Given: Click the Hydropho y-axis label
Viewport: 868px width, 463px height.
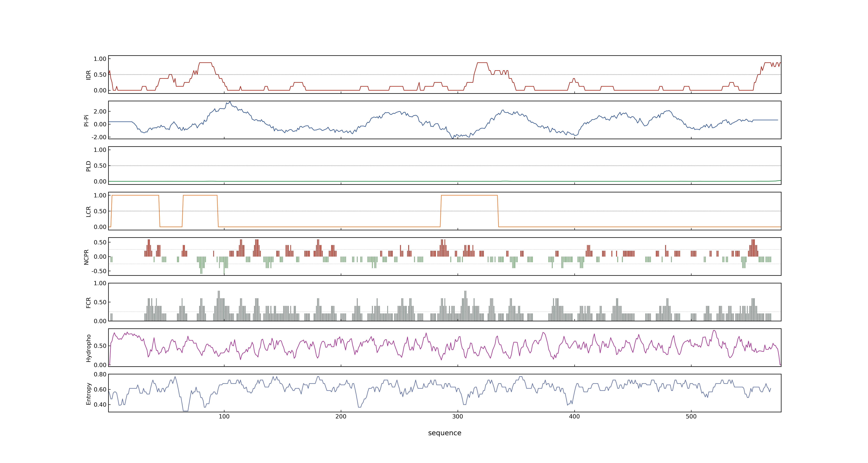Looking at the screenshot, I should click(x=88, y=348).
